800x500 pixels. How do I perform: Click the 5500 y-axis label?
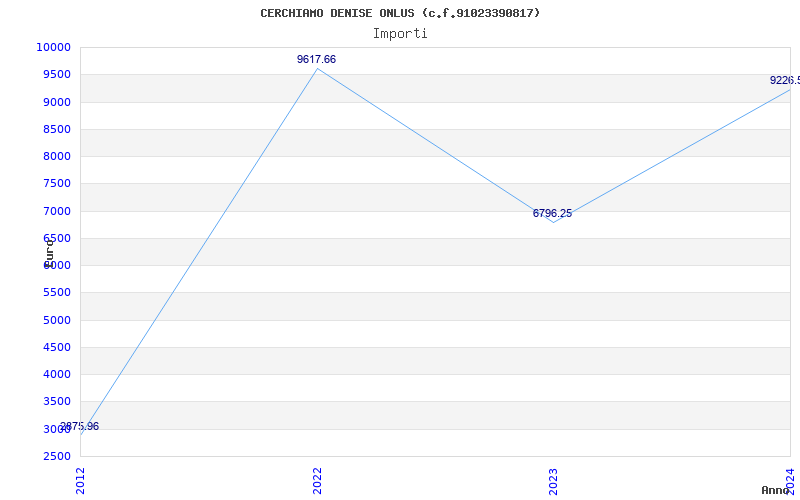[56, 292]
